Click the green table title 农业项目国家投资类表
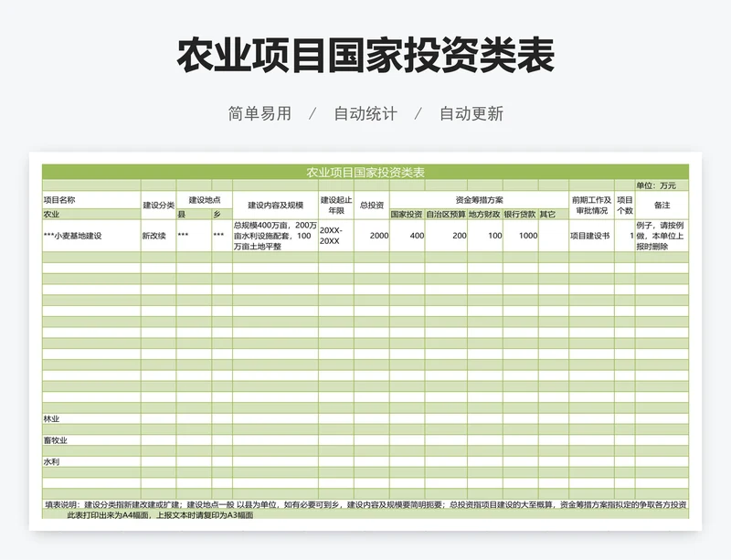Viewport: 731px width, 560px height. (x=365, y=172)
